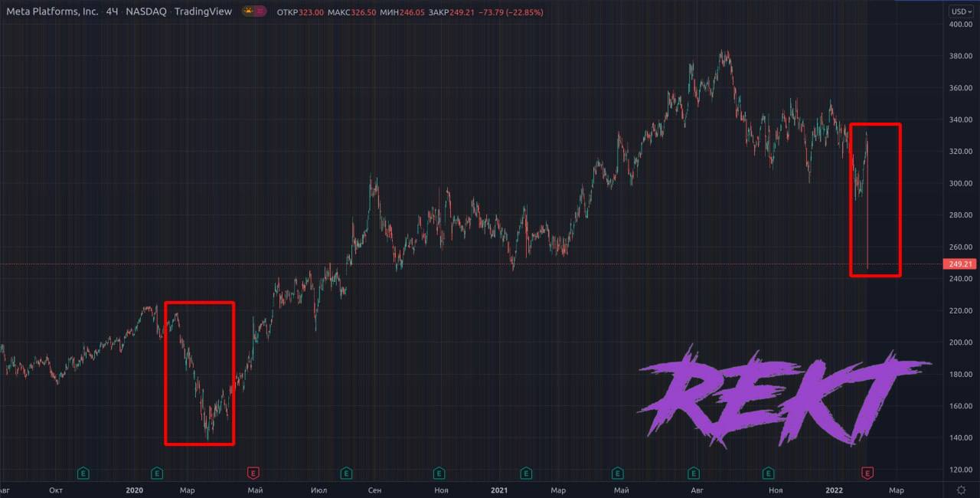Click the 140.00 price axis label
The width and height of the screenshot is (980, 498).
[961, 437]
